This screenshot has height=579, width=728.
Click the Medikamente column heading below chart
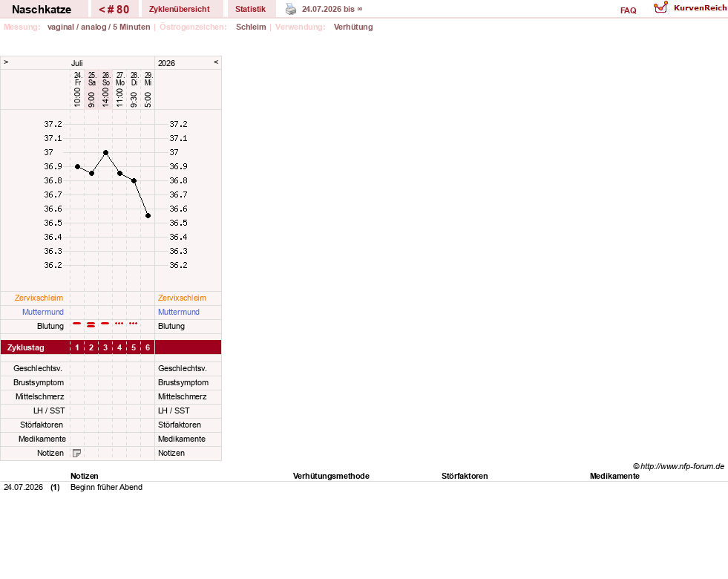(614, 476)
